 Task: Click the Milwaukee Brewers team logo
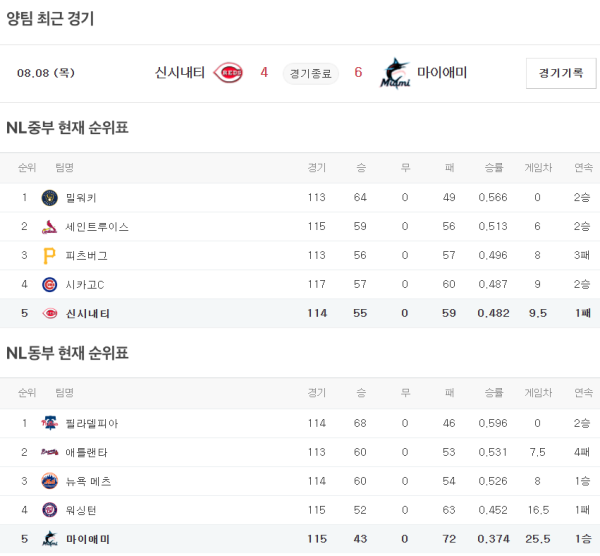[x=49, y=198]
